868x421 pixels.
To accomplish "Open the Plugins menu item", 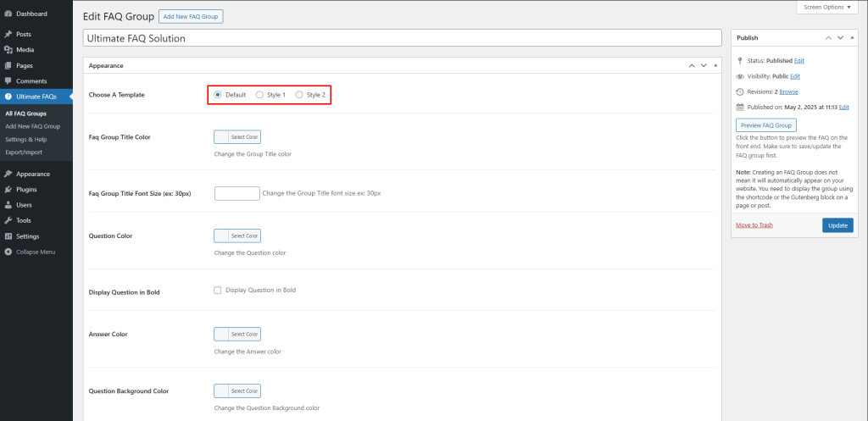I will pyautogui.click(x=36, y=189).
